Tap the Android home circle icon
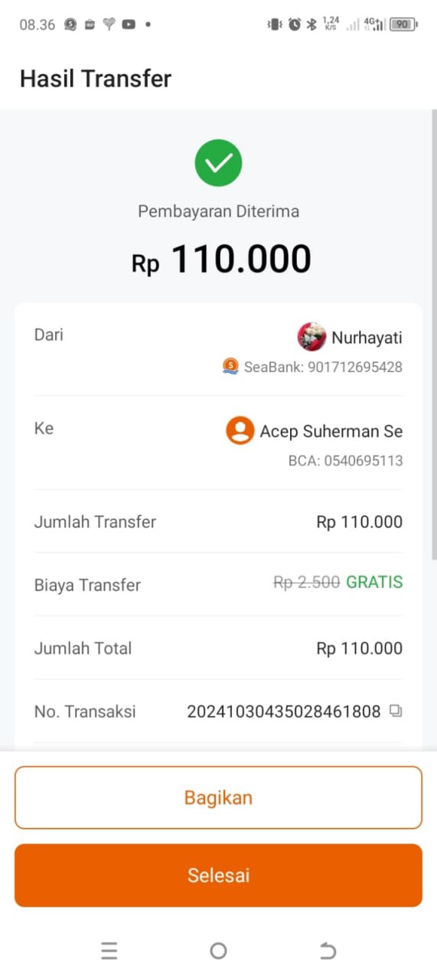 (x=218, y=951)
